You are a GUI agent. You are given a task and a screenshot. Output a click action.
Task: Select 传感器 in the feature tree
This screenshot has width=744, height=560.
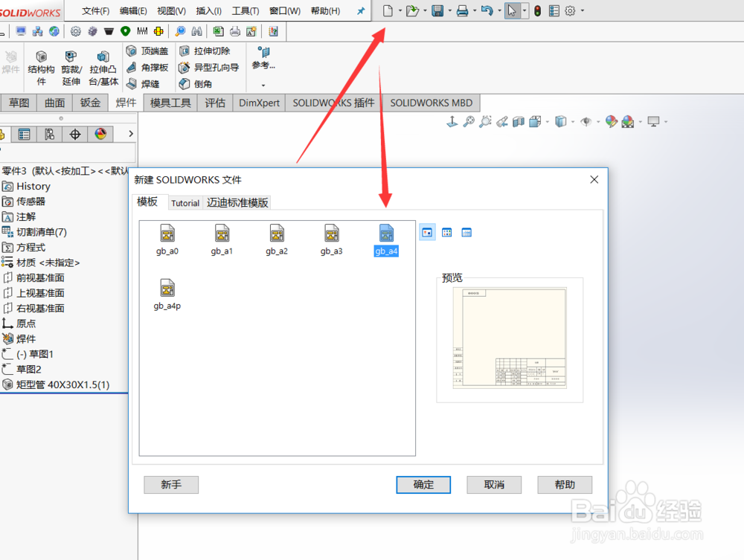pos(24,202)
